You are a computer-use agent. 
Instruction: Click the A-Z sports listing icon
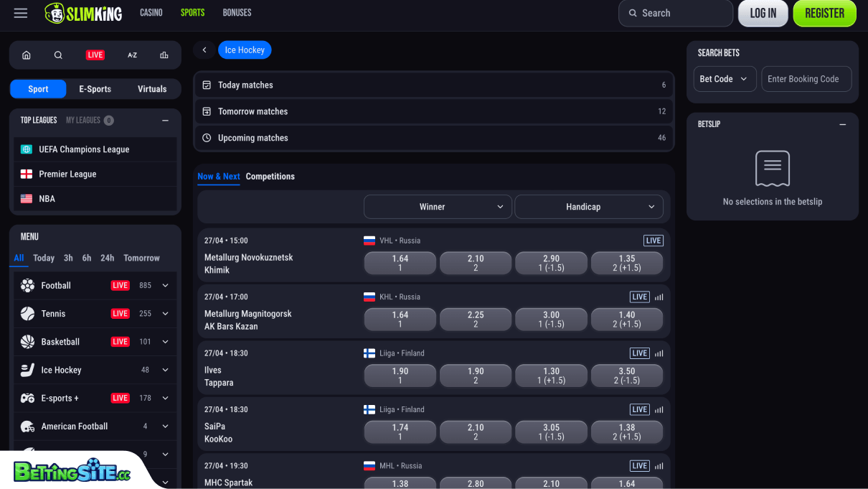click(x=132, y=55)
